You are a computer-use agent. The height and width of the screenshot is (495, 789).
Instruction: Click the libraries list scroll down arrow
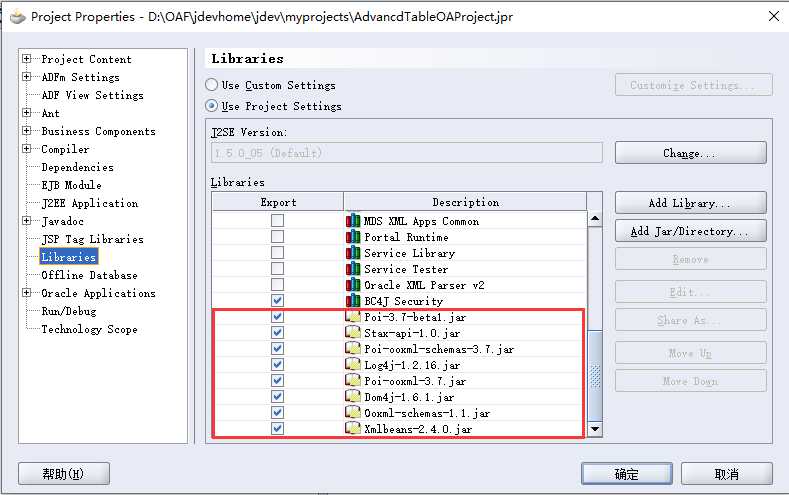point(595,429)
